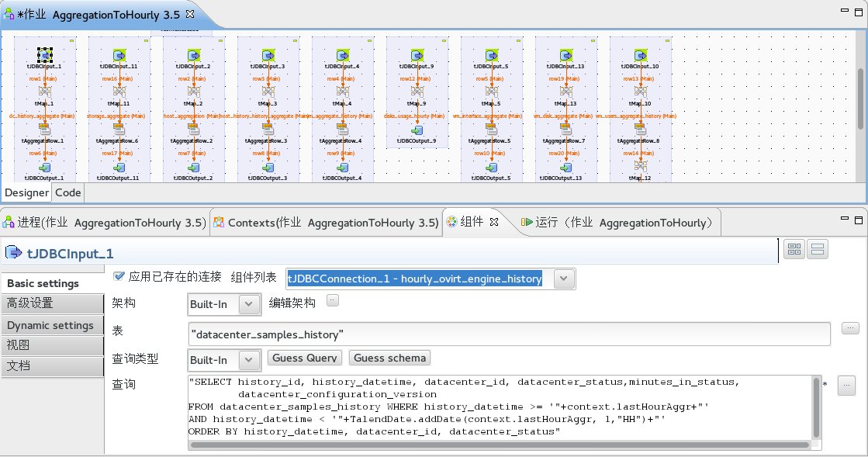Click the Guess schema button
This screenshot has width=868, height=457.
coord(389,358)
